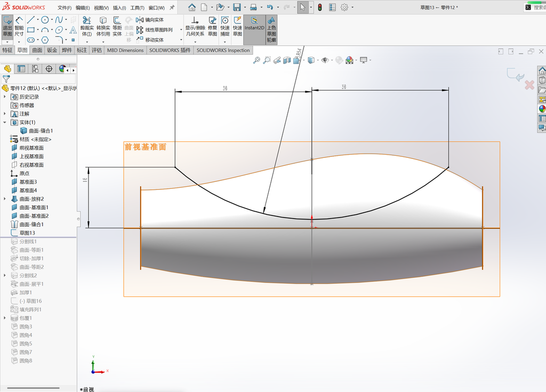Image resolution: width=546 pixels, height=392 pixels.
Task: Select the Straight Slot sketch tool
Action: 30,39
